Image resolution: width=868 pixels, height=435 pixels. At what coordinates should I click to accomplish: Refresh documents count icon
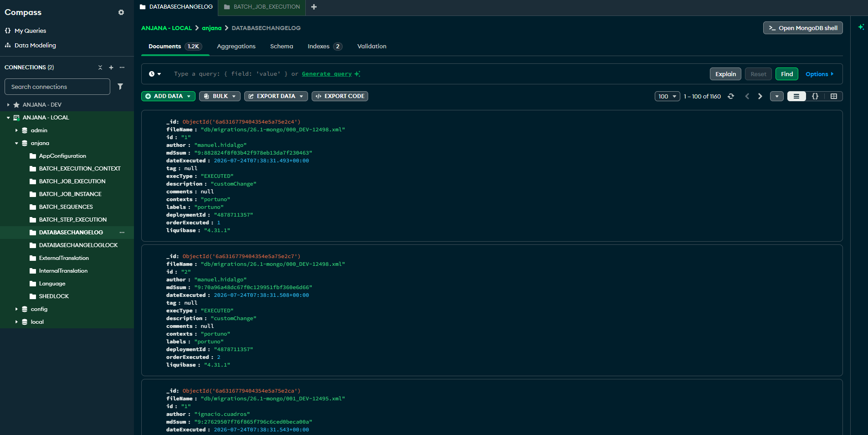click(x=731, y=96)
